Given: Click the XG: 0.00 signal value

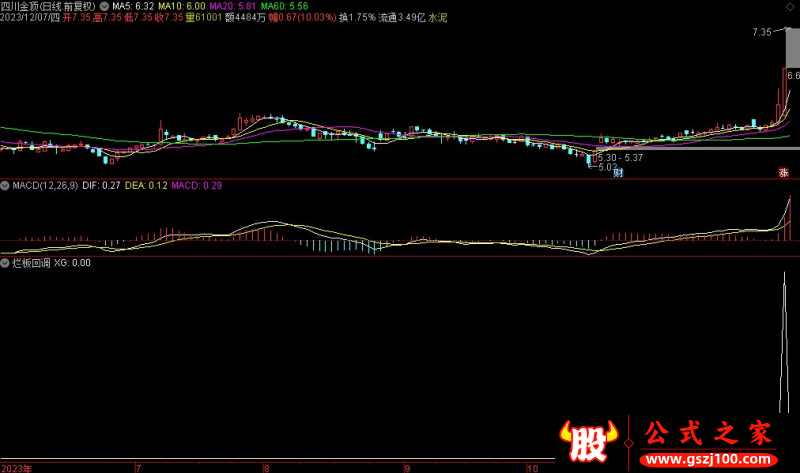Looking at the screenshot, I should 72,263.
